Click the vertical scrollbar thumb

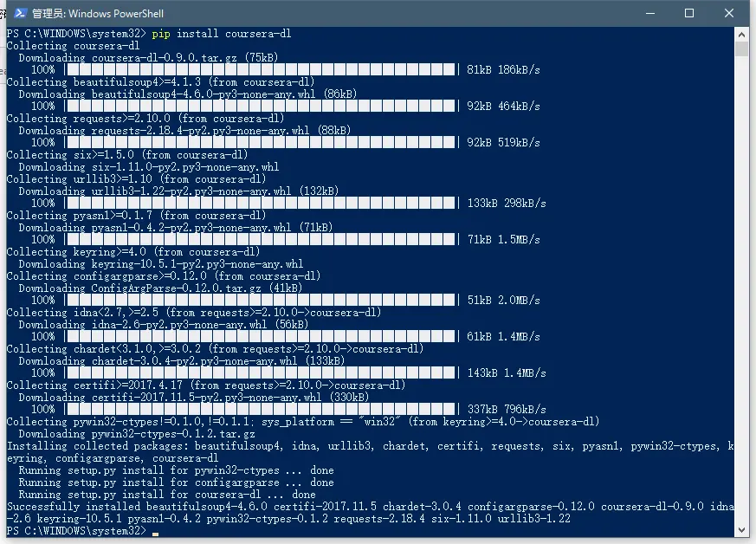(741, 49)
